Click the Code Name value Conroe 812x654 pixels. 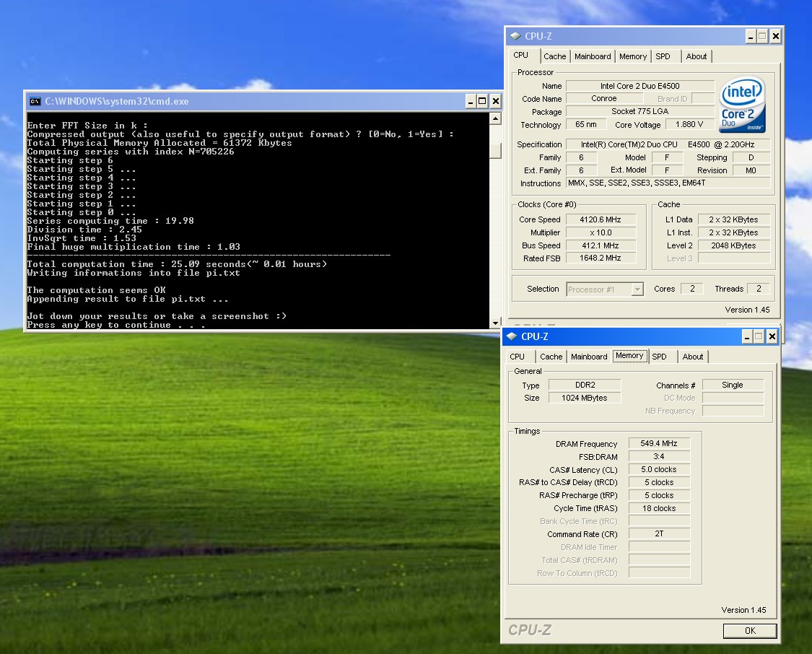(x=604, y=98)
